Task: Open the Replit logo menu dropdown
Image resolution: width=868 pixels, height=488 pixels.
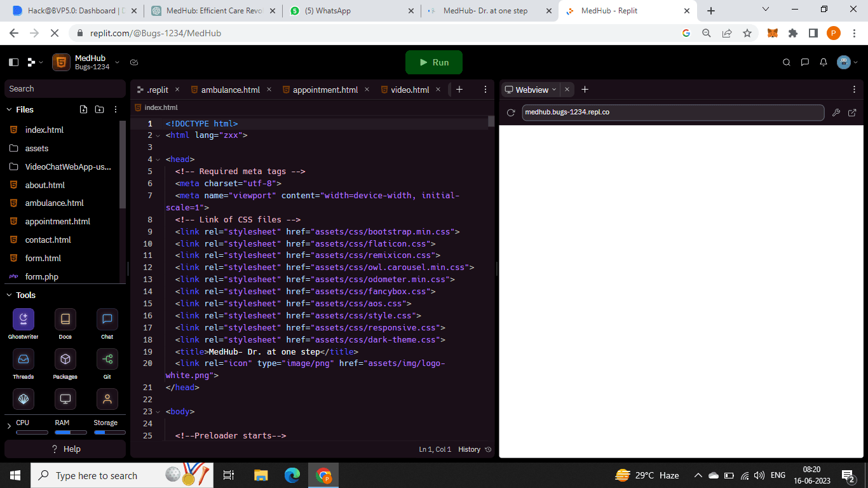Action: [35, 62]
